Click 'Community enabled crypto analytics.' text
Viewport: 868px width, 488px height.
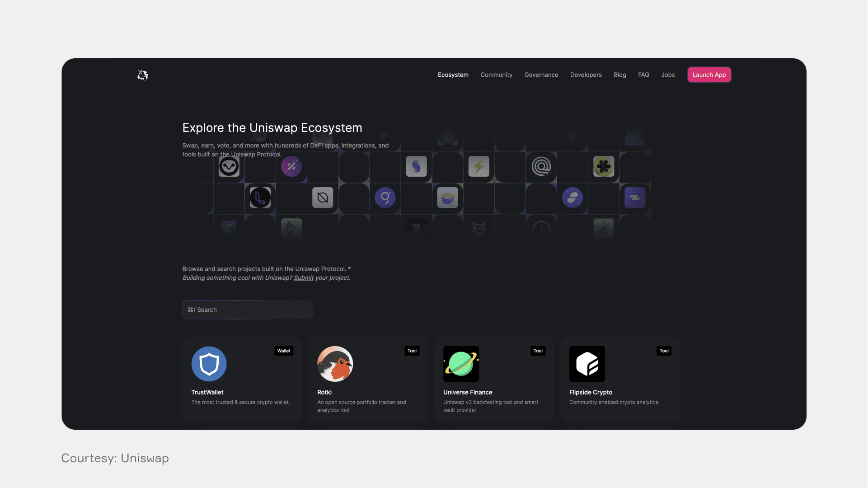point(614,403)
